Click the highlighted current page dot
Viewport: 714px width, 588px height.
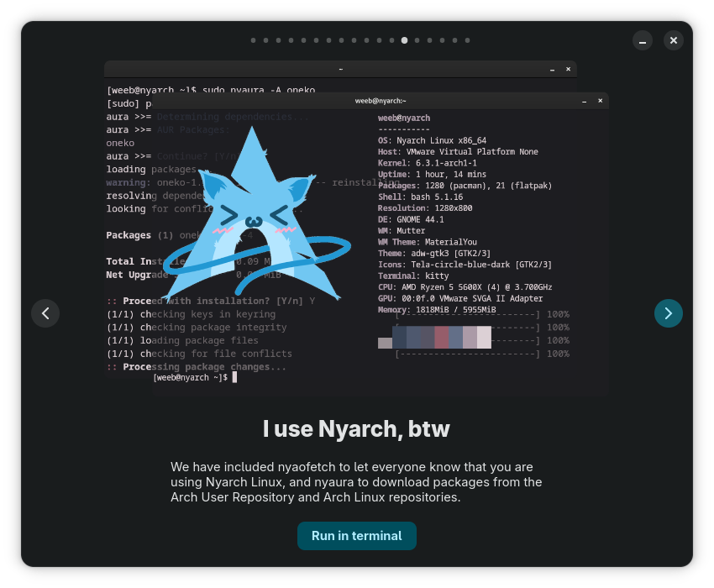pyautogui.click(x=404, y=40)
